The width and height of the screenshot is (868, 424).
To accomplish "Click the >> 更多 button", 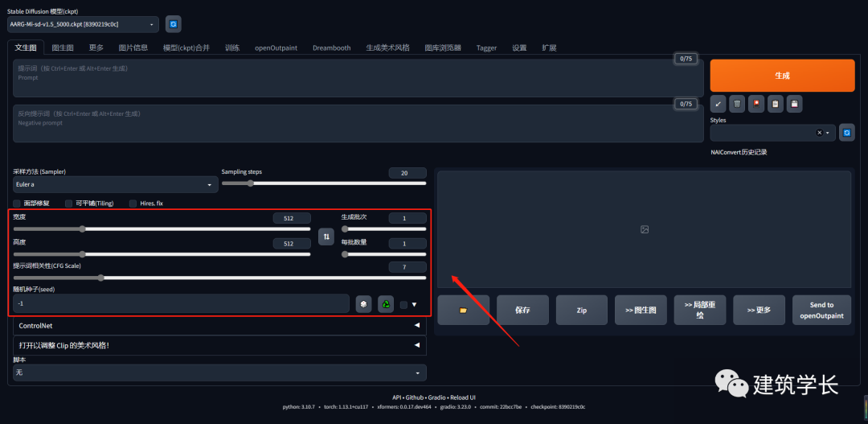I will [x=759, y=310].
